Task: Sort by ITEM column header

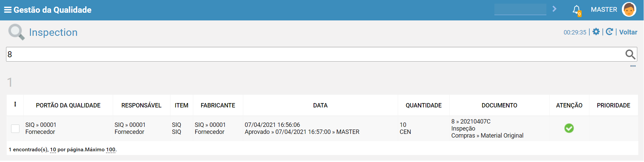Action: tap(181, 105)
